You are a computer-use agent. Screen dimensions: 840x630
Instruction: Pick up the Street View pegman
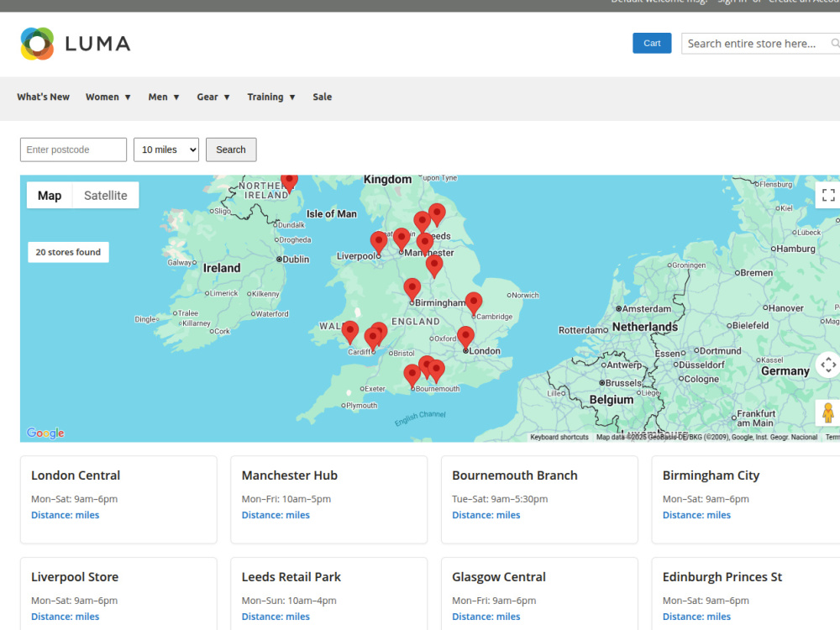(828, 413)
